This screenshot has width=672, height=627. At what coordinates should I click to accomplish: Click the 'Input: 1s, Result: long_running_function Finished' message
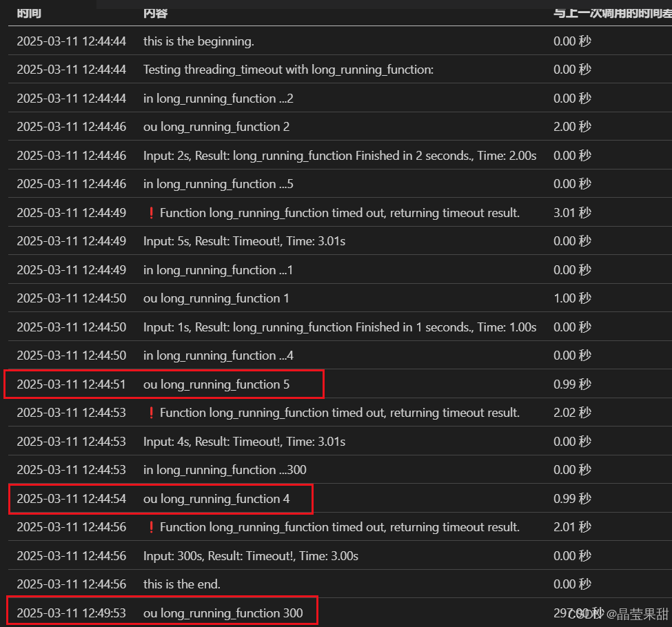[340, 327]
